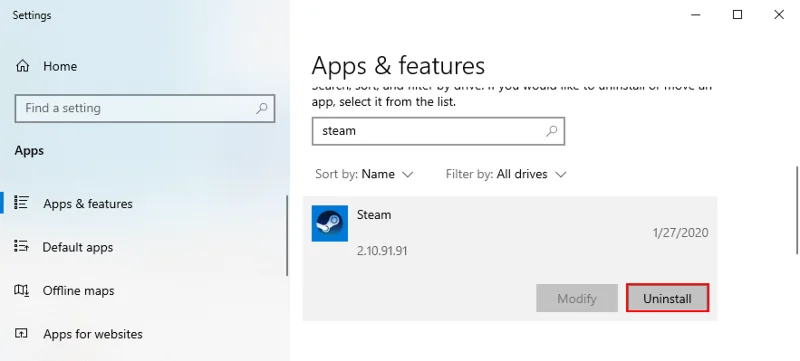800x361 pixels.
Task: Click the Apps & features page heading
Action: (398, 66)
